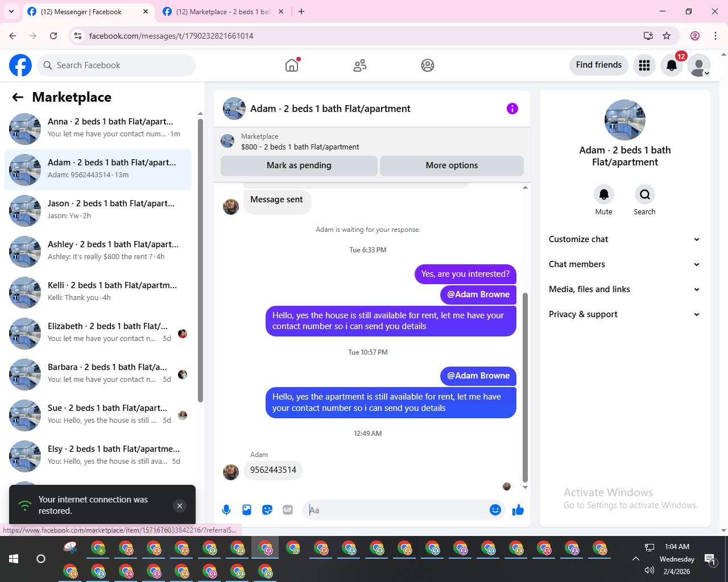Open the tab search dropdown arrow
Viewport: 728px width, 582px height.
pyautogui.click(x=11, y=11)
